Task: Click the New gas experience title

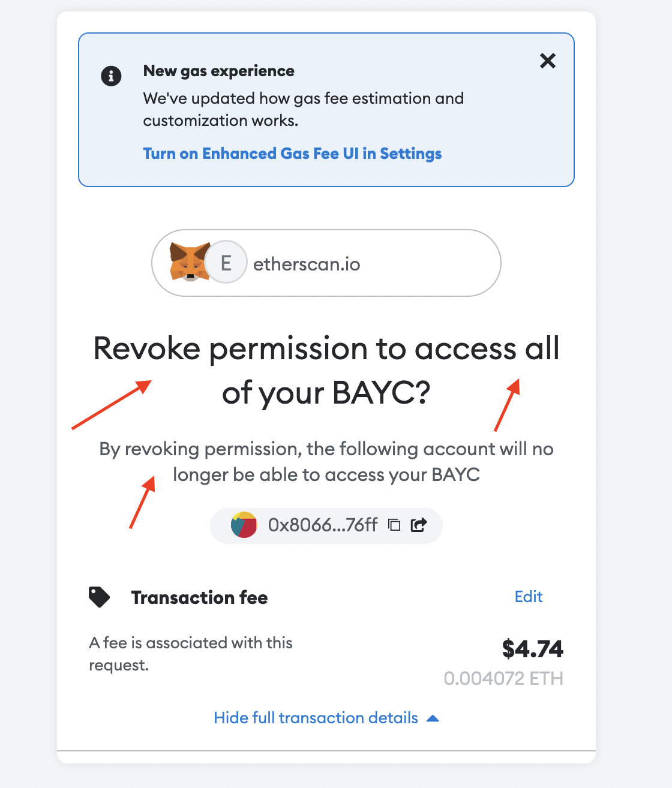Action: [218, 71]
